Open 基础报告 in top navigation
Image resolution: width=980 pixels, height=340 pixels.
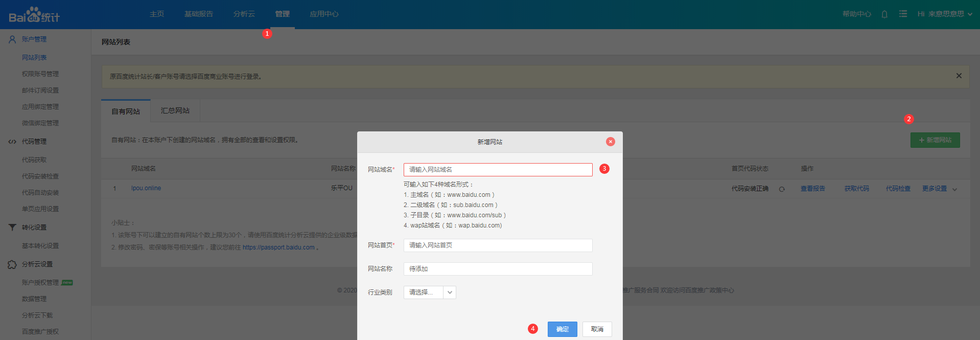pos(199,14)
